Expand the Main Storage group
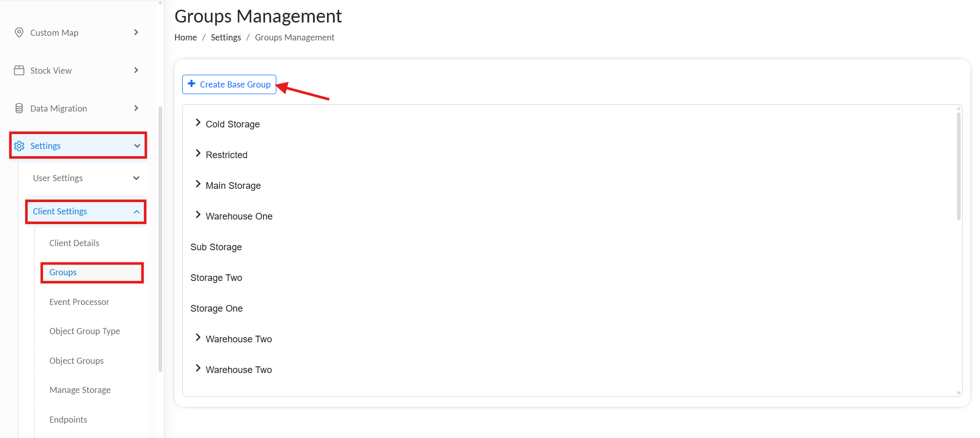The height and width of the screenshot is (438, 980). tap(198, 184)
